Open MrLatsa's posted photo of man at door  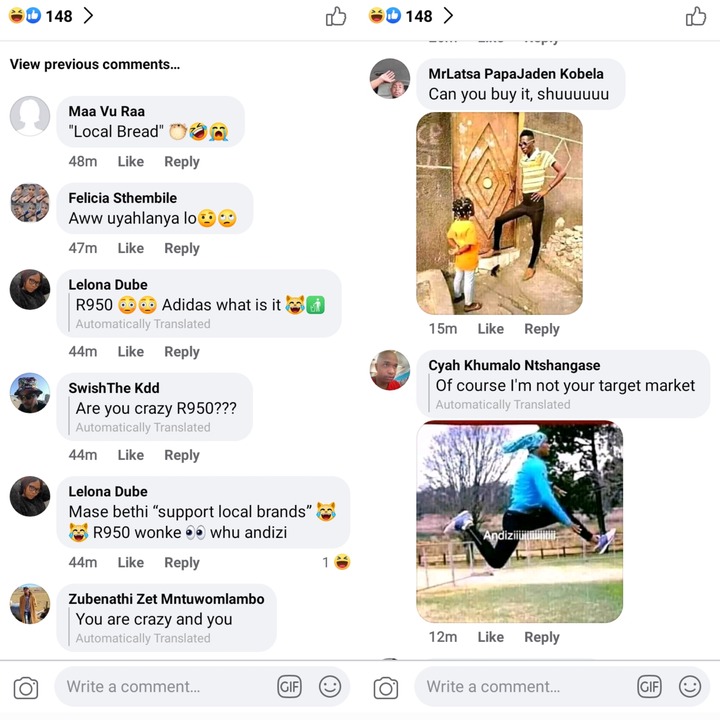coord(499,214)
